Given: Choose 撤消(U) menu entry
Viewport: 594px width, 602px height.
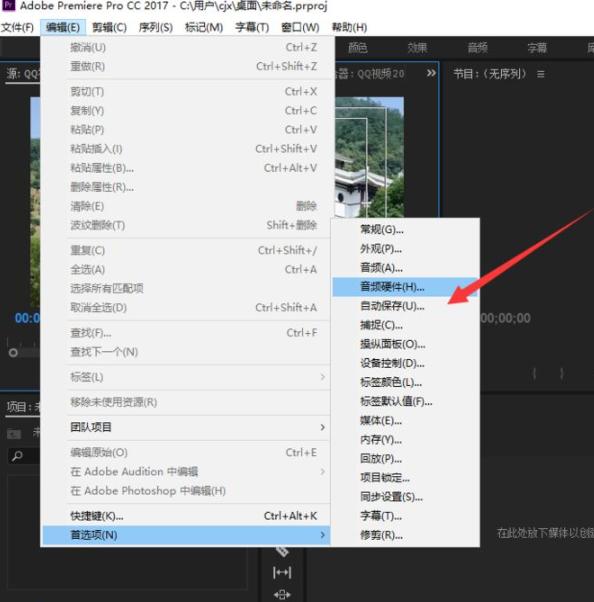Looking at the screenshot, I should 186,47.
